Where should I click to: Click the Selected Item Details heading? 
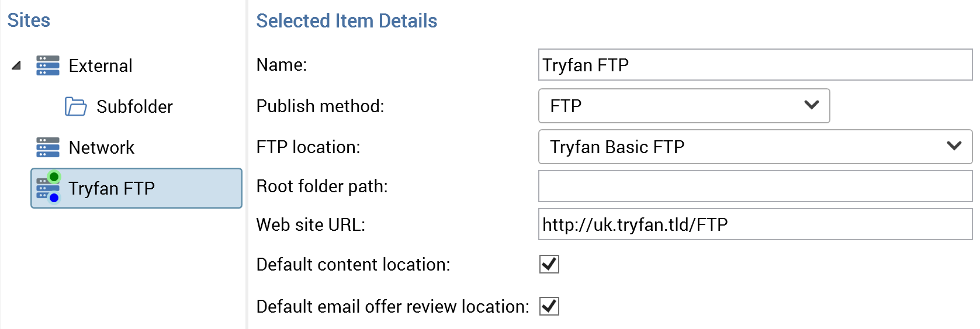[347, 21]
